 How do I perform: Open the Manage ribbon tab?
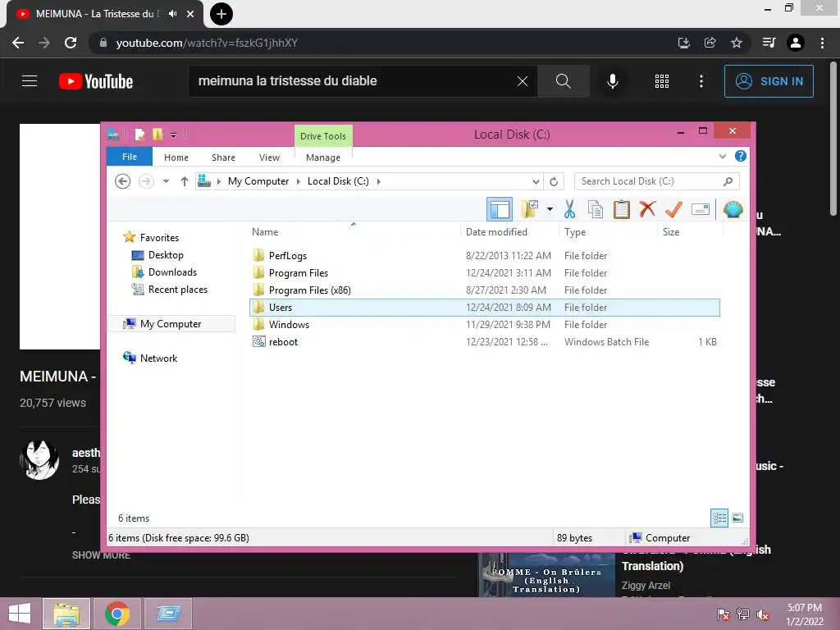[323, 157]
